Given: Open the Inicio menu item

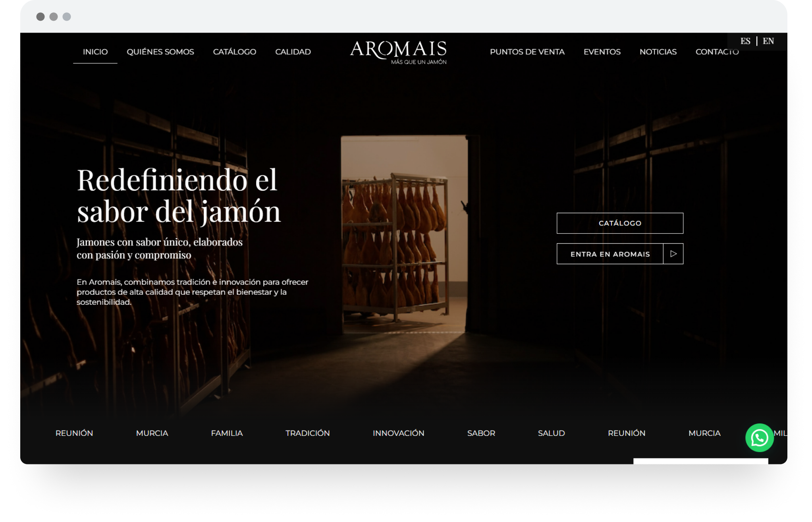Looking at the screenshot, I should (x=95, y=52).
